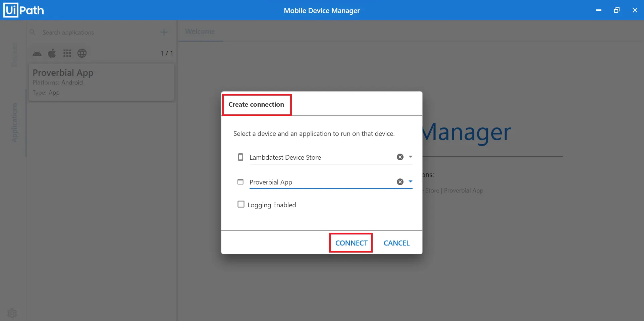The width and height of the screenshot is (644, 321).
Task: Switch to the Welcome tab
Action: click(200, 31)
